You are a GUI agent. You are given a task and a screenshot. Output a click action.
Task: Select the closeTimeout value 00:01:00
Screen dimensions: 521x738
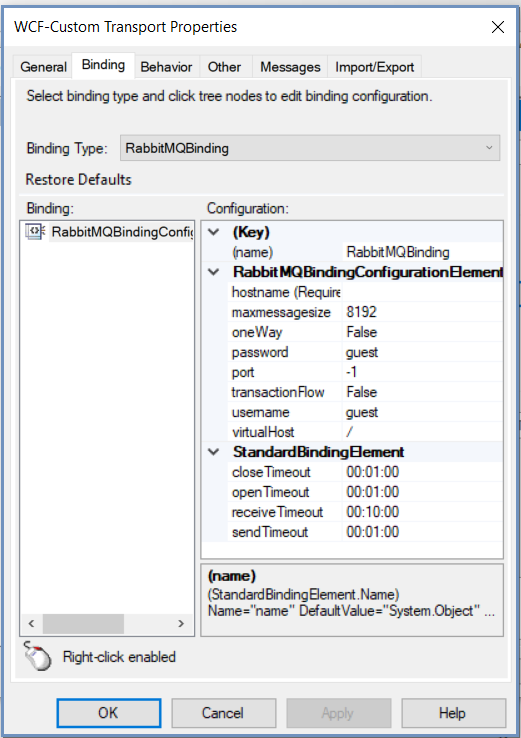pos(422,472)
